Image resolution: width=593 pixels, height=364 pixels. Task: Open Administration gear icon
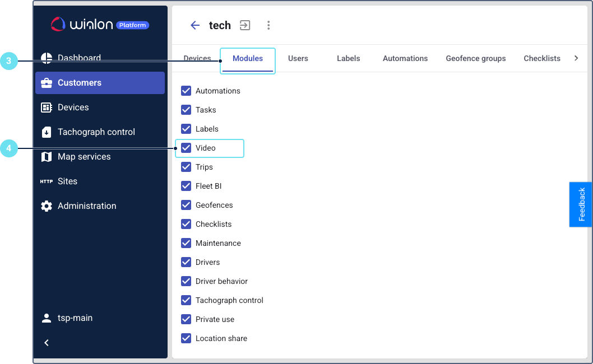(x=47, y=206)
